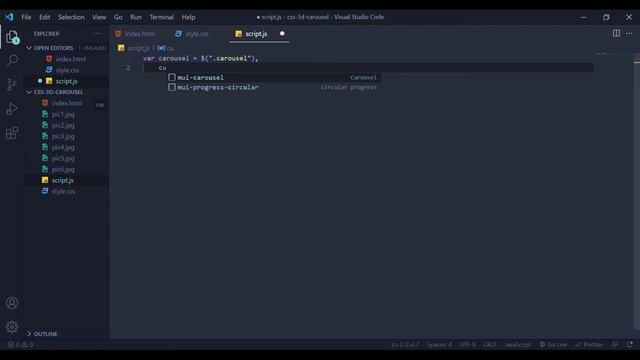The width and height of the screenshot is (640, 360).
Task: Open script.js in the folder tree
Action: [62, 180]
